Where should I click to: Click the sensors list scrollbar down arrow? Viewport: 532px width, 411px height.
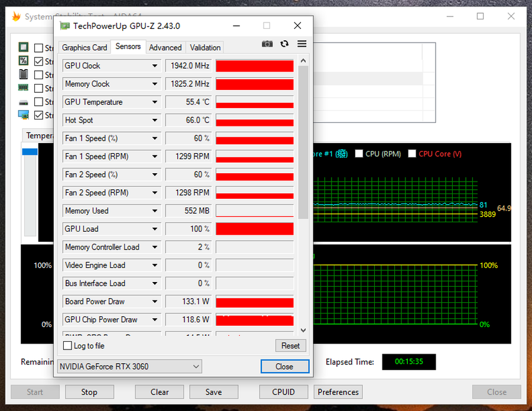pyautogui.click(x=303, y=331)
